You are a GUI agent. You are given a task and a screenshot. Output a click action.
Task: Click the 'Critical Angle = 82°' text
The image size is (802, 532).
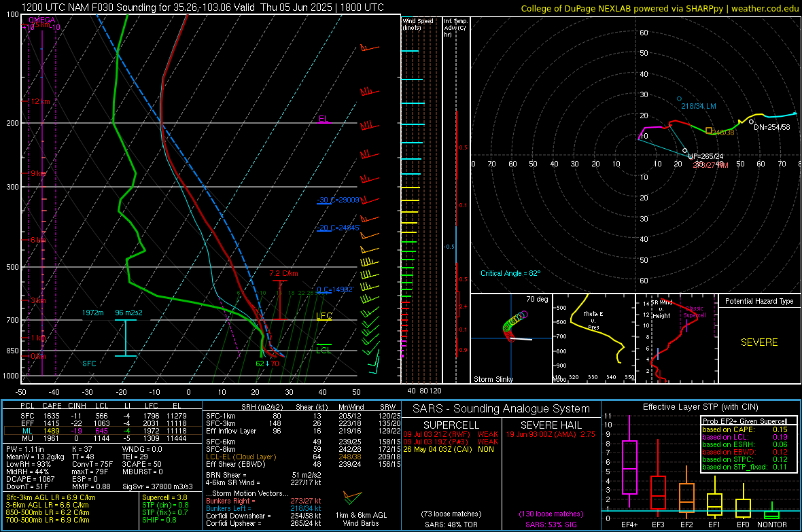click(x=510, y=273)
